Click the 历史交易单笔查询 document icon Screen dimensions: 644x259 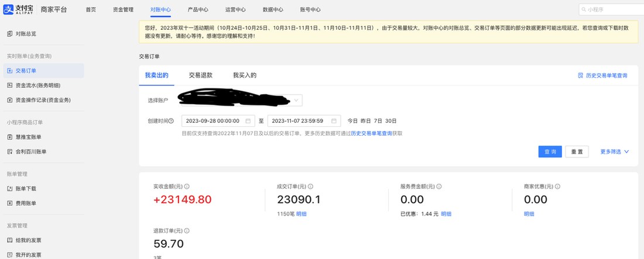pyautogui.click(x=580, y=75)
